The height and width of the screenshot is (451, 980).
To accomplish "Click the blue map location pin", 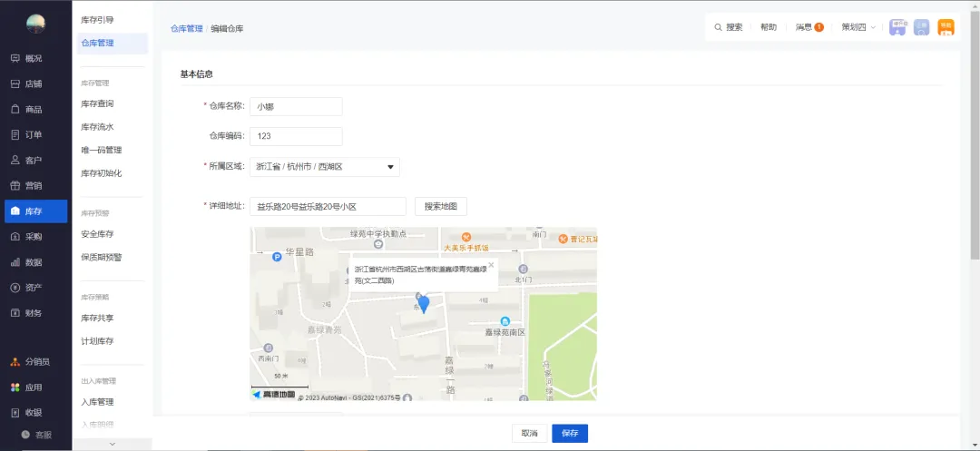I will tap(423, 305).
